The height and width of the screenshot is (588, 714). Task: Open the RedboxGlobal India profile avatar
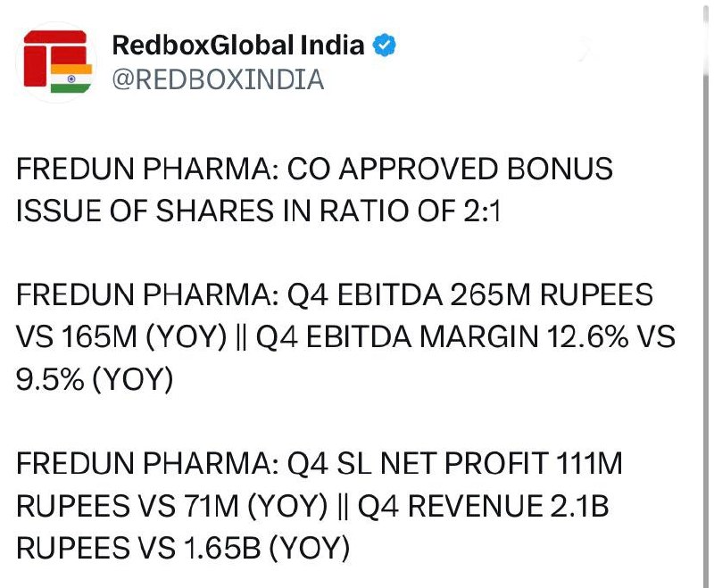57,62
